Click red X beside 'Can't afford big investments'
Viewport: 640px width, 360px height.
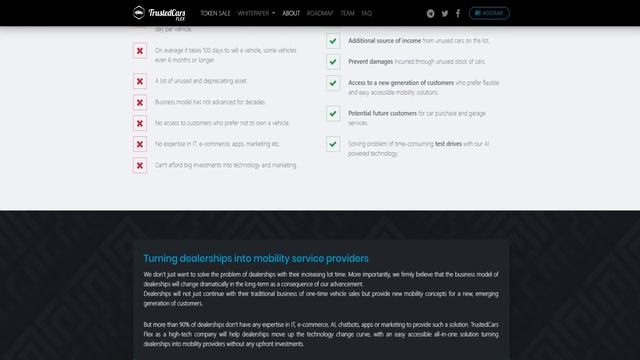pyautogui.click(x=140, y=165)
